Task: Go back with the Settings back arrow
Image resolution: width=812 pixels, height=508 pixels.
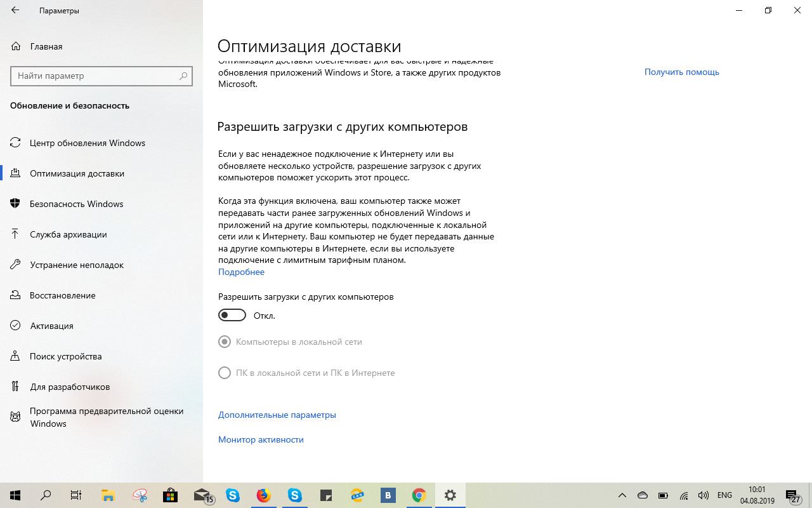Action: coord(15,11)
